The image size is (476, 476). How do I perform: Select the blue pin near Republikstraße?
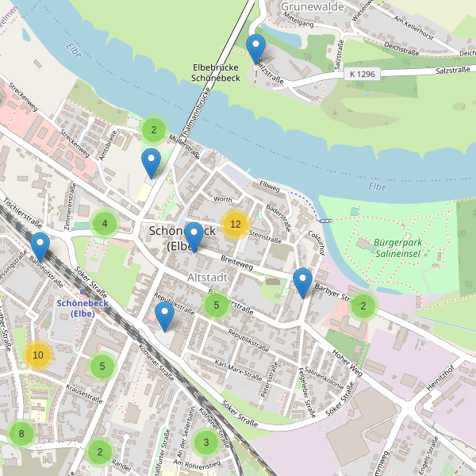coord(164,317)
